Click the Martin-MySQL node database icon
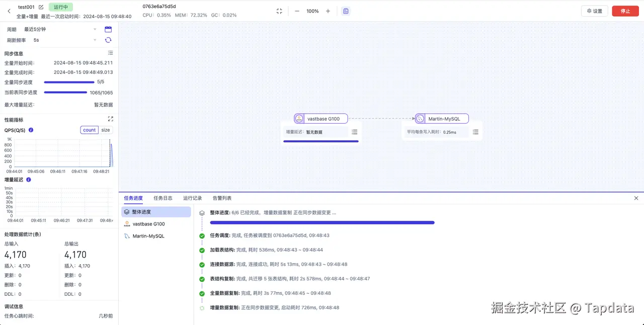The image size is (644, 325). (420, 119)
